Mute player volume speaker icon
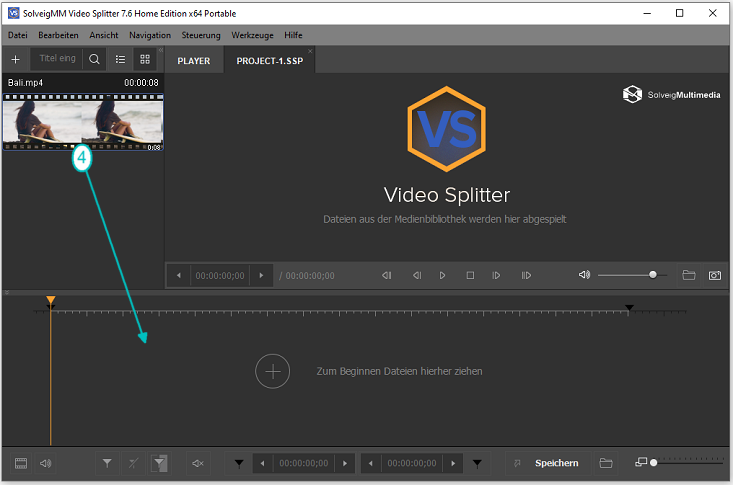 click(584, 275)
